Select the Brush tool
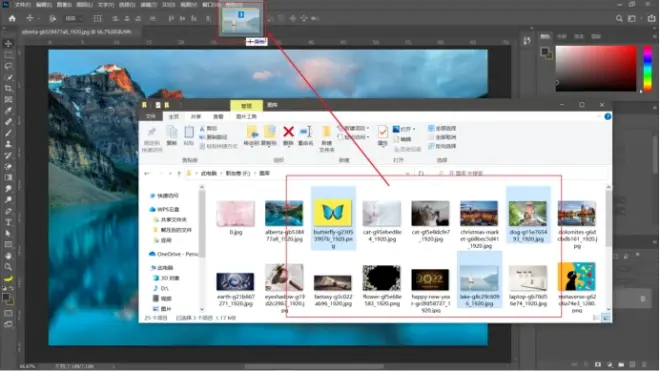 coord(8,133)
